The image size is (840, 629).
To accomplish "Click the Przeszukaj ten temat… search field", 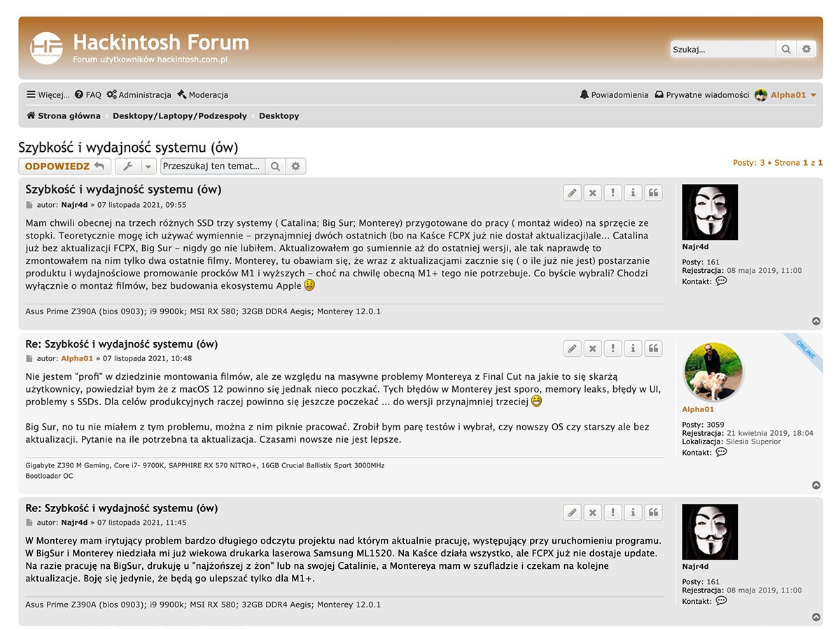I will click(213, 166).
